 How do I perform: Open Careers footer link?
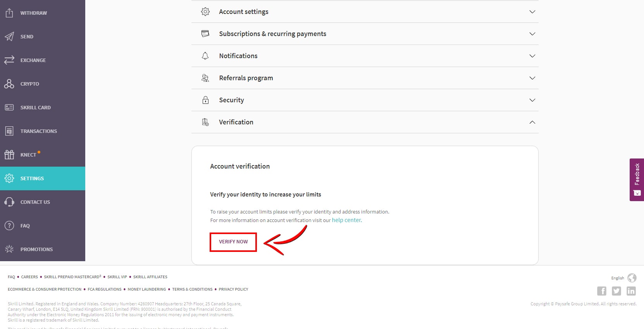29,277
